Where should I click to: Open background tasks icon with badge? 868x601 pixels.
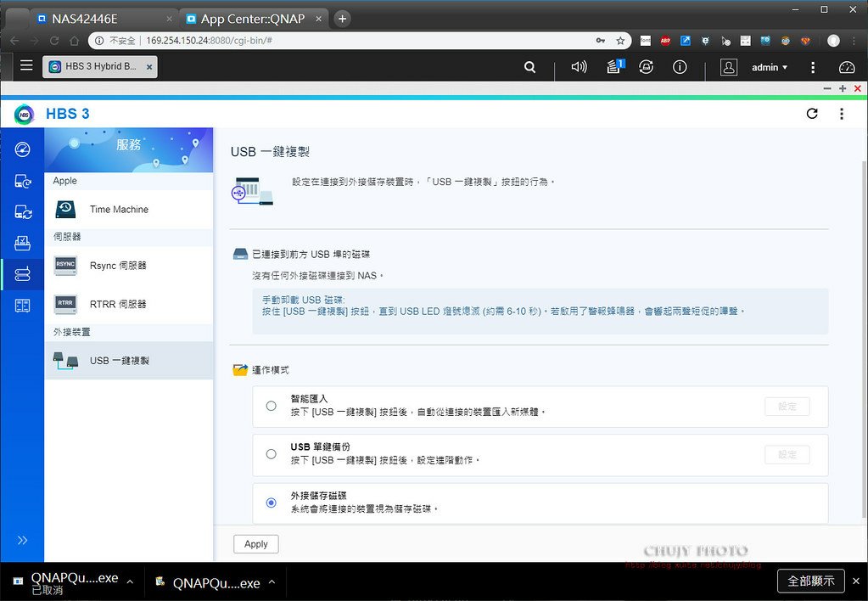614,66
